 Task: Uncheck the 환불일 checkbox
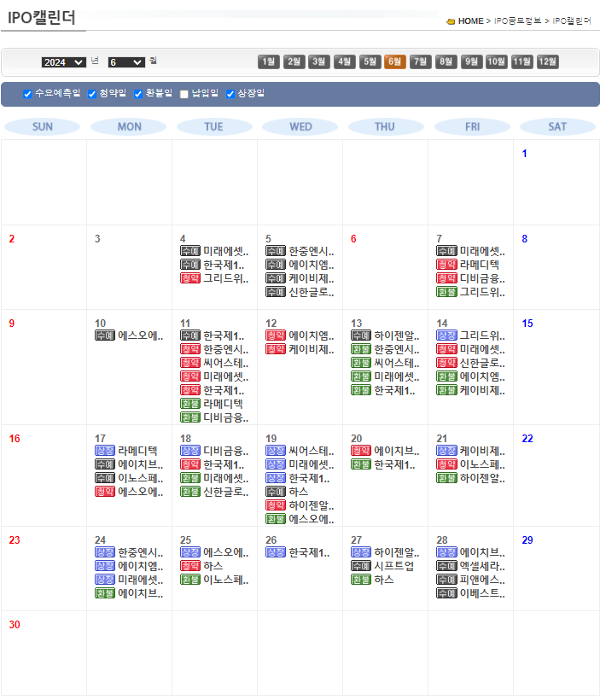point(138,94)
